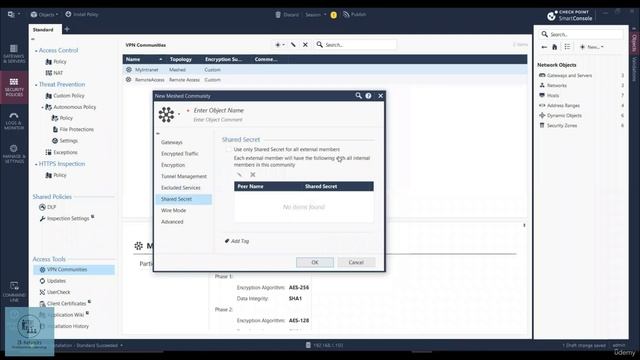Select Tunnel Management in dialog navigation
The width and height of the screenshot is (640, 360).
tap(184, 176)
